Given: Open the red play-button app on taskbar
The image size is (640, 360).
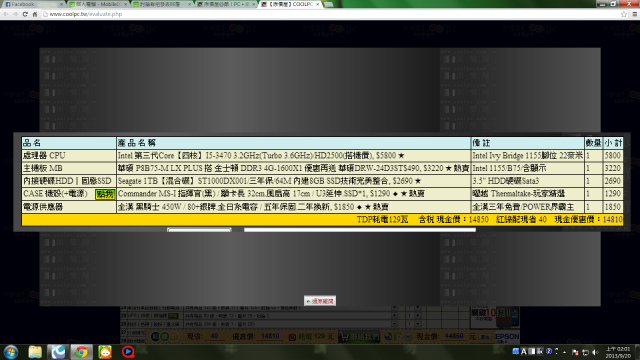Looking at the screenshot, I should coord(128,352).
